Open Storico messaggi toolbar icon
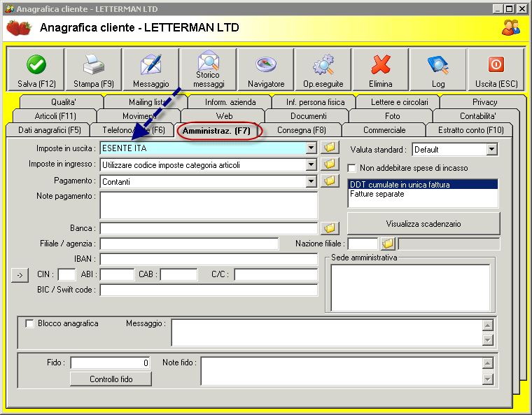Viewport: 532px width, 415px height. (x=209, y=60)
